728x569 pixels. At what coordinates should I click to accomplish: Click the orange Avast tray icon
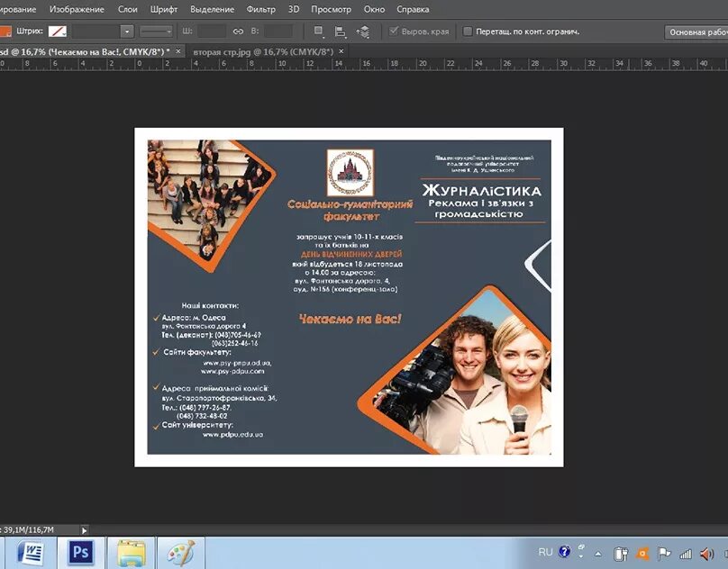(642, 553)
